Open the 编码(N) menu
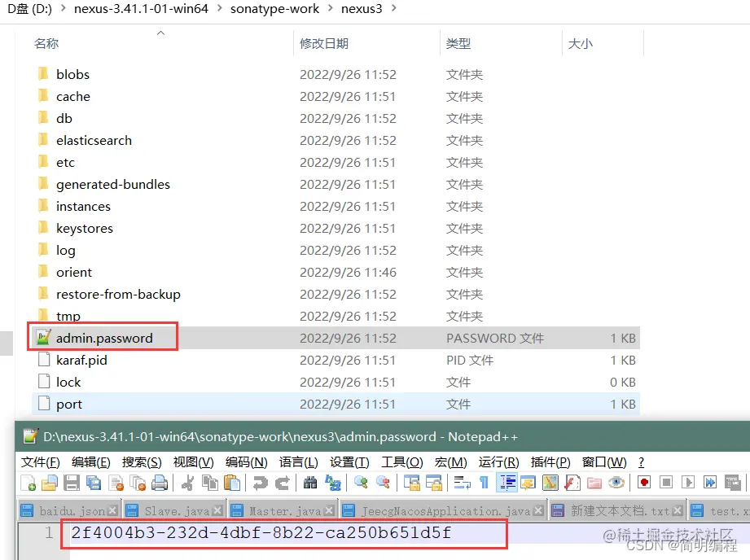Viewport: 750px width, 560px height. [x=246, y=462]
